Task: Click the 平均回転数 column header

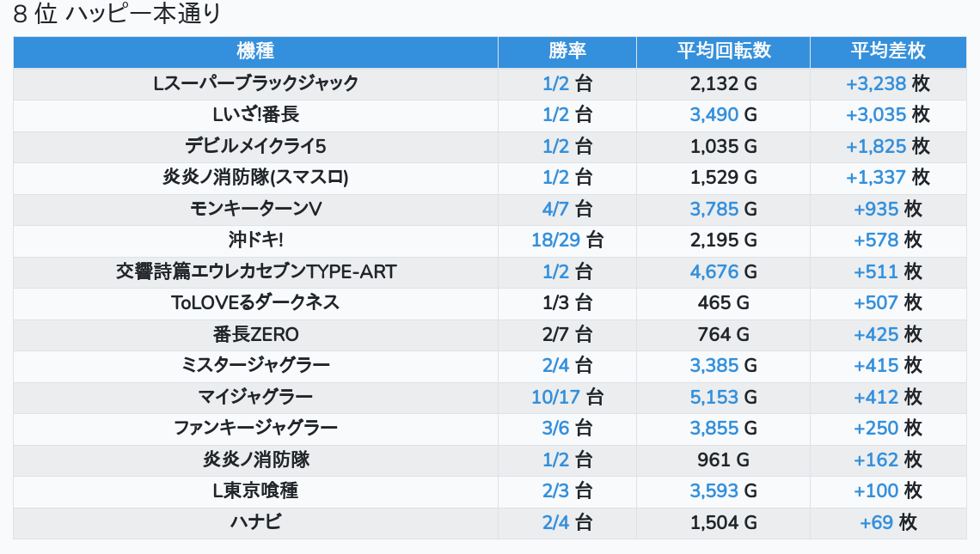Action: coord(723,52)
